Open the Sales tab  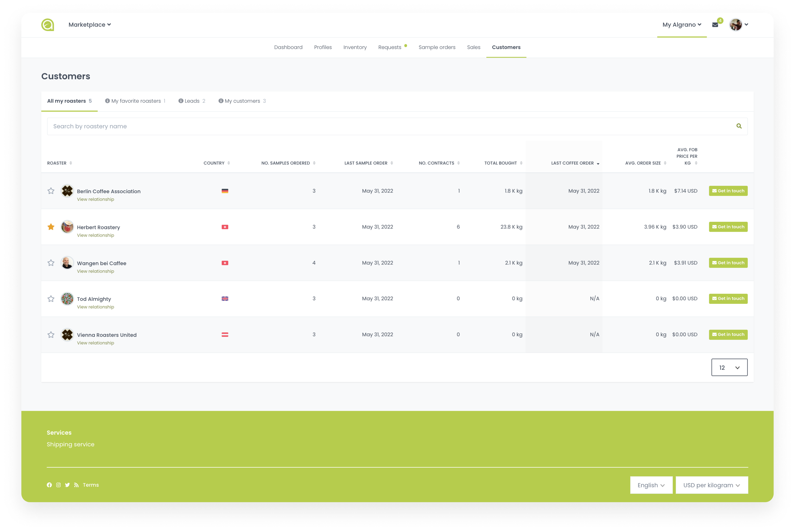473,47
